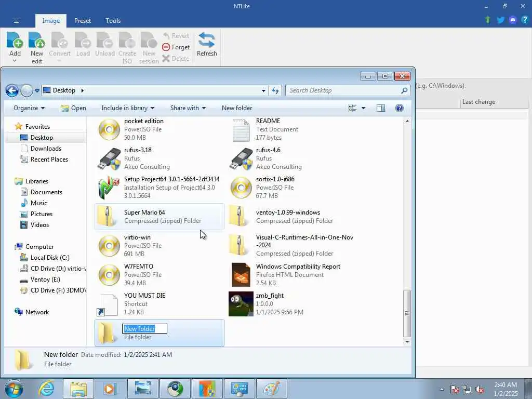Open the NTLite hamburger menu

coord(16,21)
